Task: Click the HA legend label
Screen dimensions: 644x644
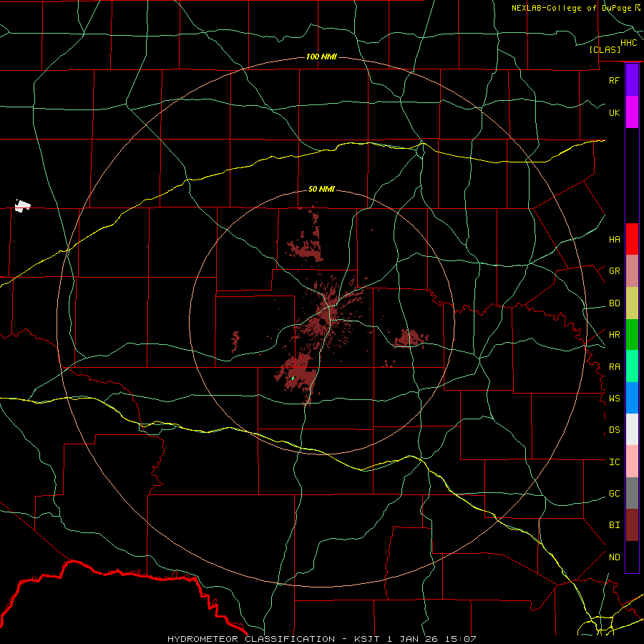Action: [614, 240]
